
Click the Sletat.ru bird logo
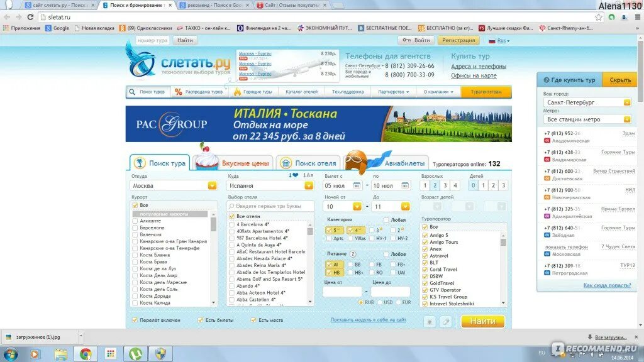140,60
